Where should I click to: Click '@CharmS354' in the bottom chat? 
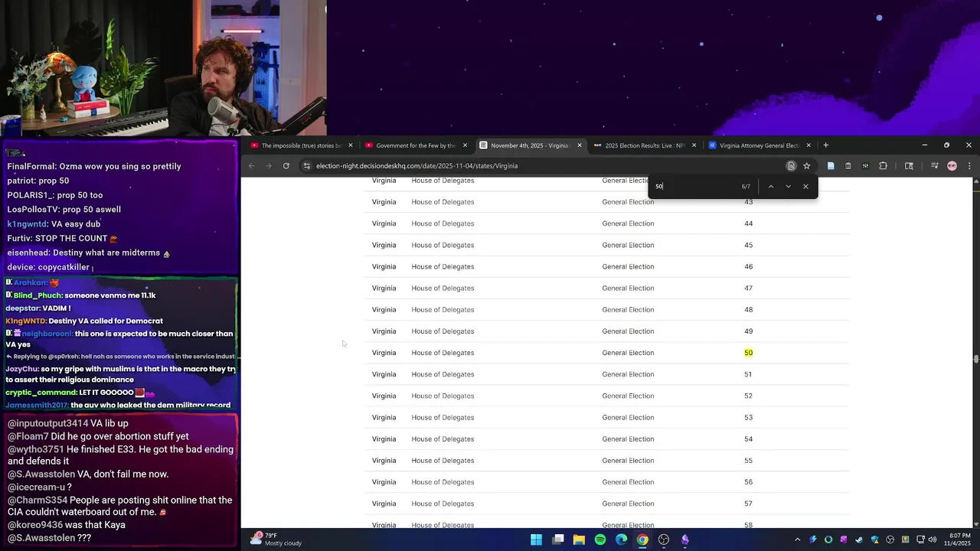(38, 500)
